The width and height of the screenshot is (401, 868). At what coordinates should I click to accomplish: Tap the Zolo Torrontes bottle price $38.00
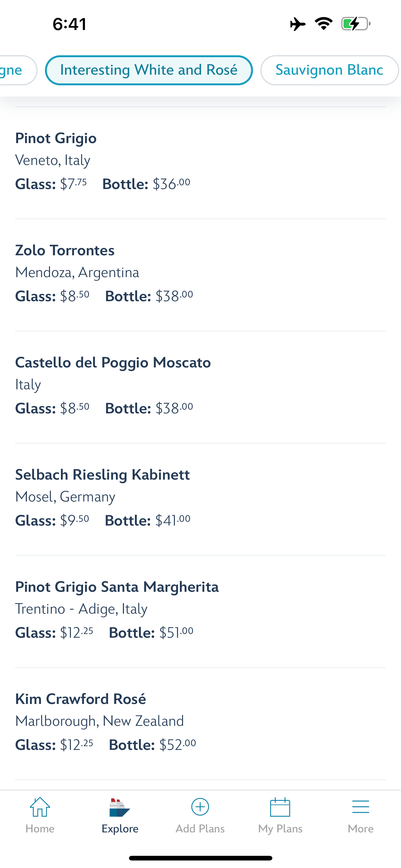click(x=174, y=297)
